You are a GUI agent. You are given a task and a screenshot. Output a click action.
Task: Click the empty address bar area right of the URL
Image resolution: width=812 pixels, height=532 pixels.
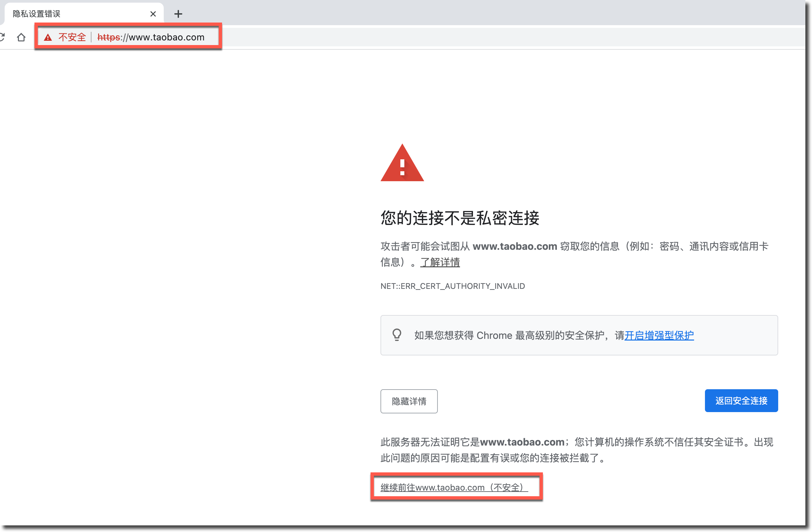point(478,37)
